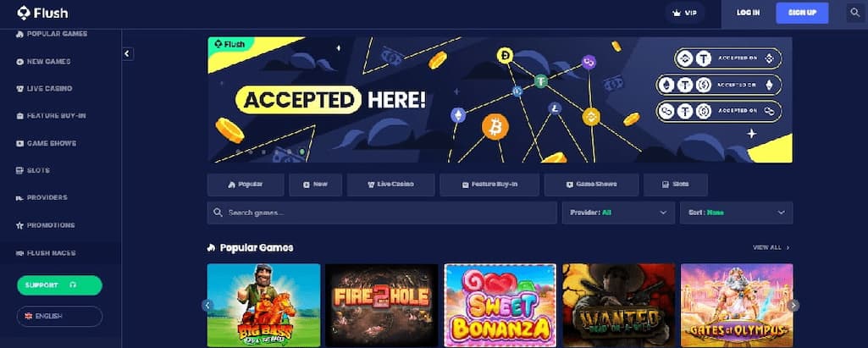Collapse the sidebar with the arrow button
868x348 pixels.
[x=128, y=53]
